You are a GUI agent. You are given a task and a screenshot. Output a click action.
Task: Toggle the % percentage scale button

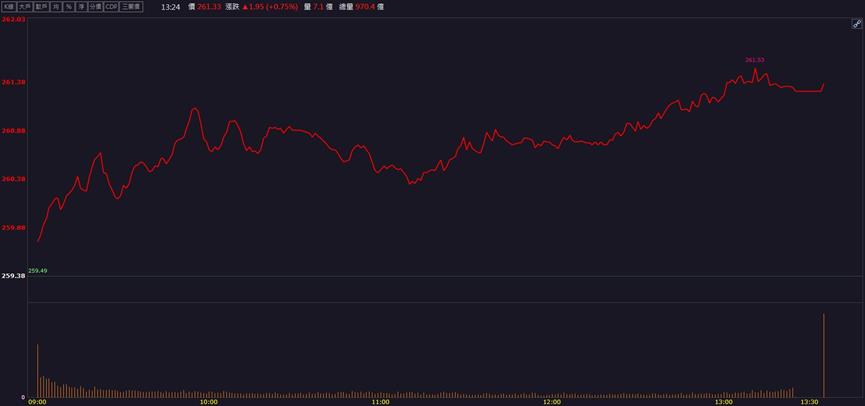pyautogui.click(x=69, y=7)
